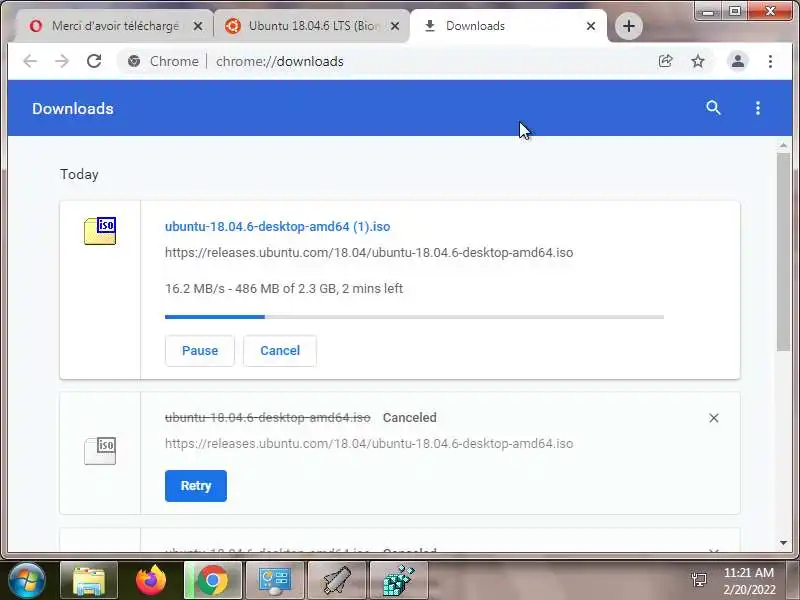Cancel the ubuntu iso download in progress
Image resolution: width=800 pixels, height=600 pixels.
[x=280, y=351]
